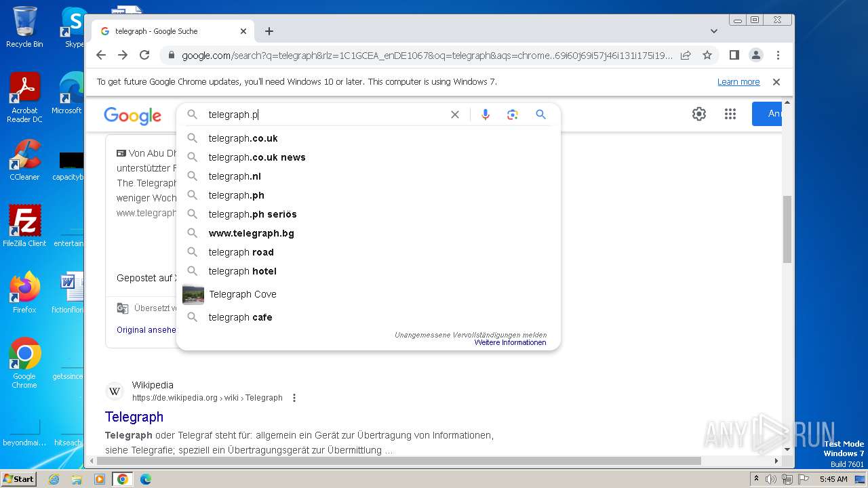Dismiss the Chrome update infobar
Viewport: 868px width, 488px height.
click(x=776, y=82)
